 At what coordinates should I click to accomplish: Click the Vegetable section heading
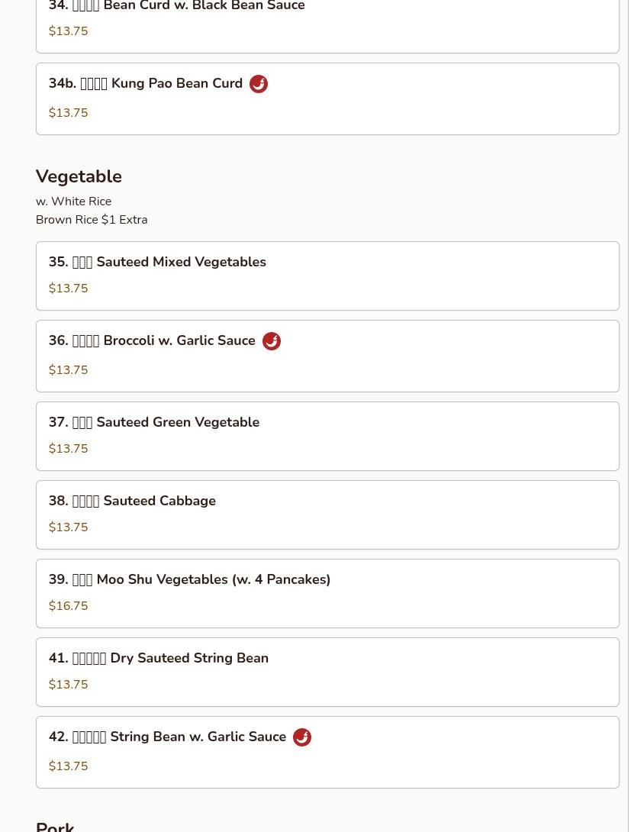79,176
